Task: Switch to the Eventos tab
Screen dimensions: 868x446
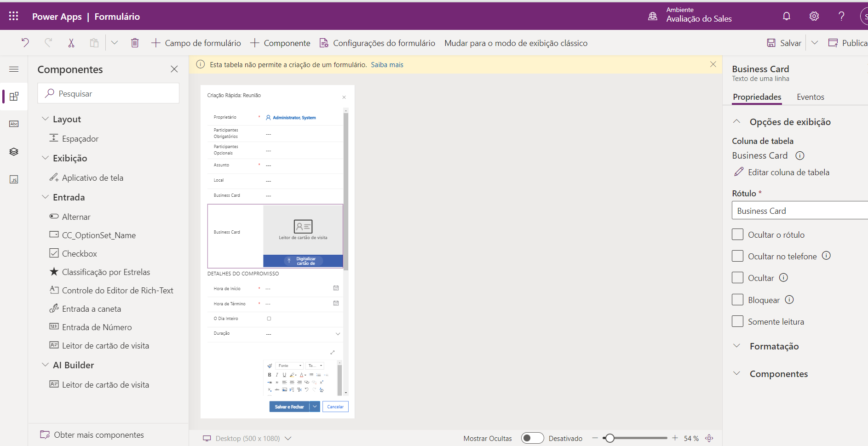Action: point(811,97)
